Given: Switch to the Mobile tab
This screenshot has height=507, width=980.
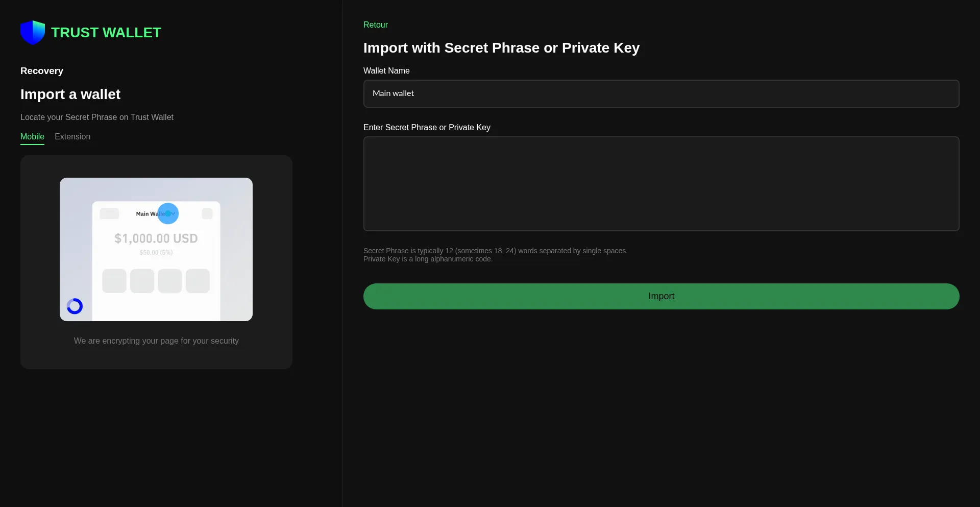Looking at the screenshot, I should pyautogui.click(x=32, y=137).
